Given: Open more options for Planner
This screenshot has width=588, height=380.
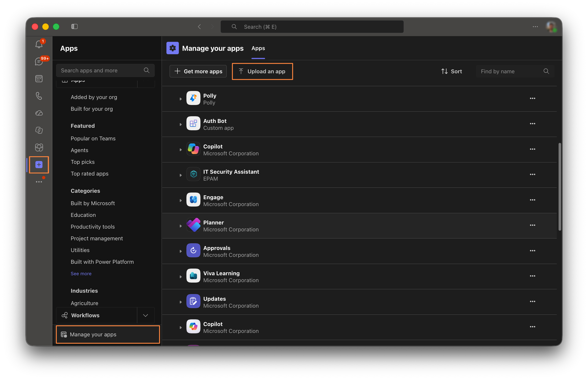Looking at the screenshot, I should [x=532, y=225].
